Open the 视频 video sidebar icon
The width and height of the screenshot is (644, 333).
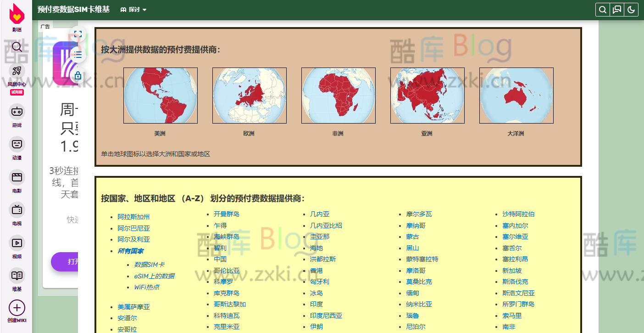(x=17, y=243)
